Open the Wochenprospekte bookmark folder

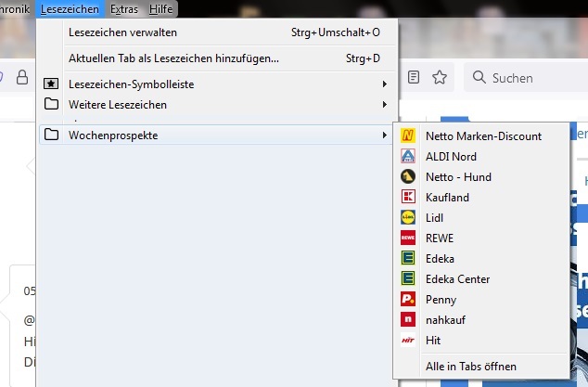[x=217, y=135]
